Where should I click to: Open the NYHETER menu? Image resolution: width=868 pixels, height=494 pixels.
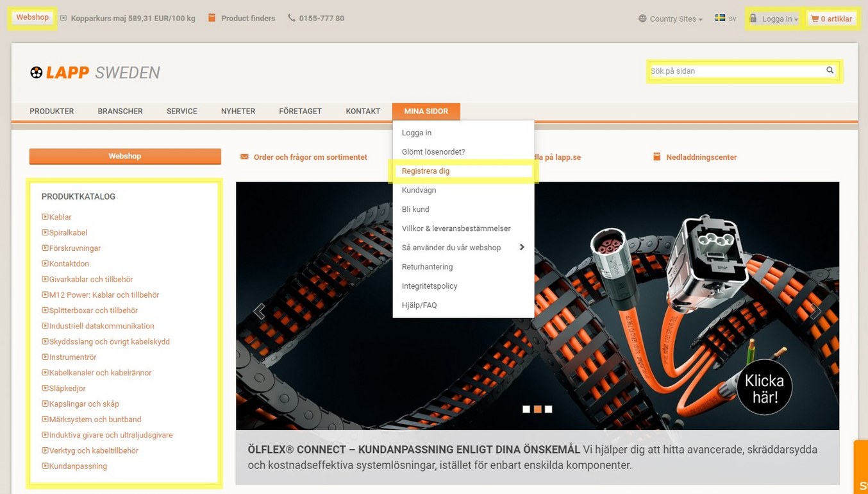pyautogui.click(x=238, y=111)
